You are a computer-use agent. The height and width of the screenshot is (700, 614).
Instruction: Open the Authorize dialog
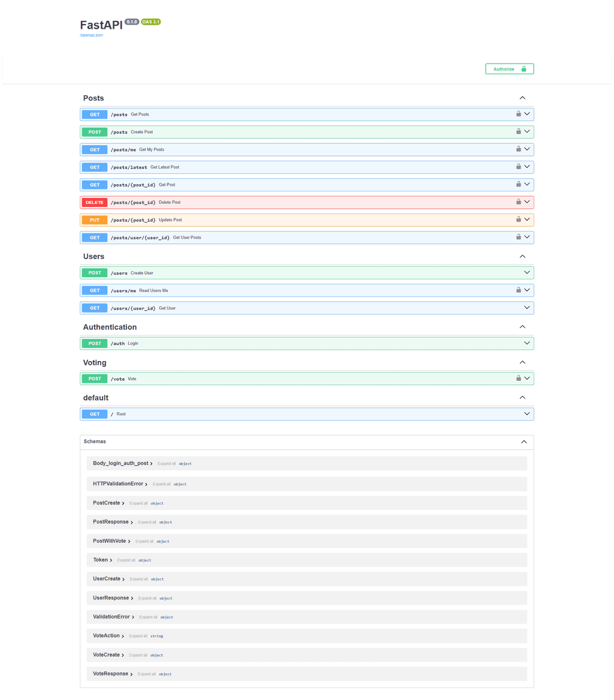tap(509, 69)
